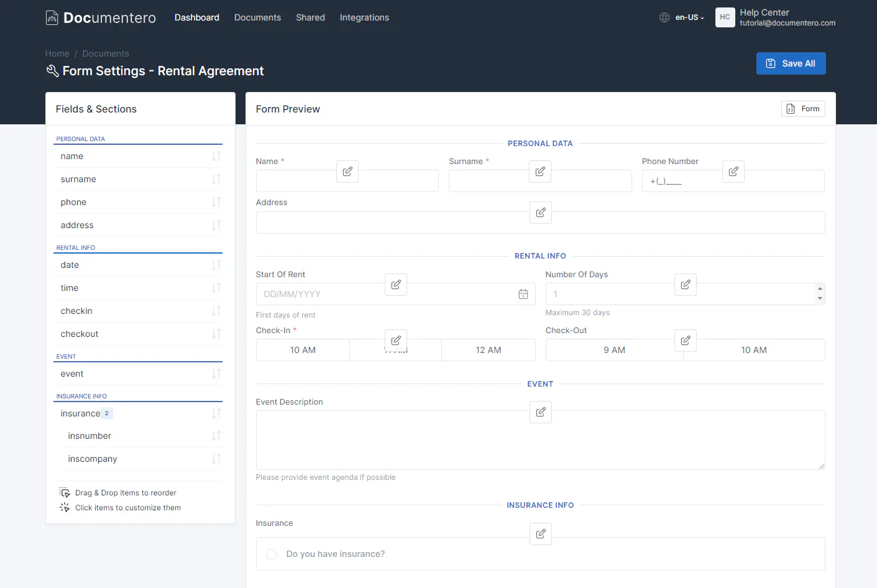Open the Documents menu item
The width and height of the screenshot is (877, 588).
257,17
